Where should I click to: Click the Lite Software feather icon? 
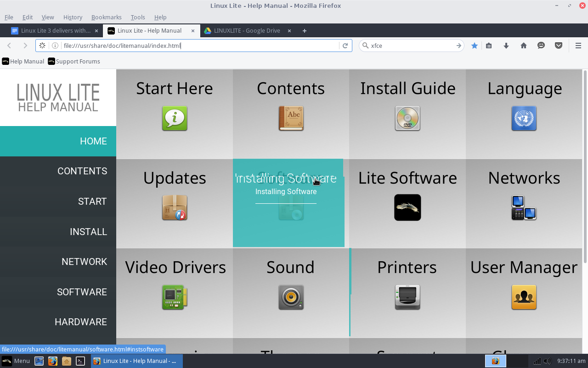coord(407,208)
